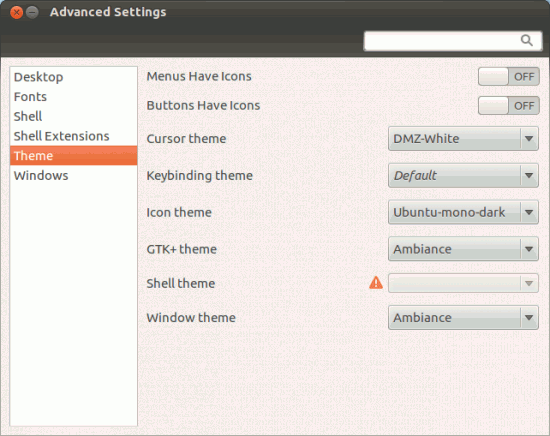550x436 pixels.
Task: Open the Keybinding theme dropdown
Action: point(463,175)
